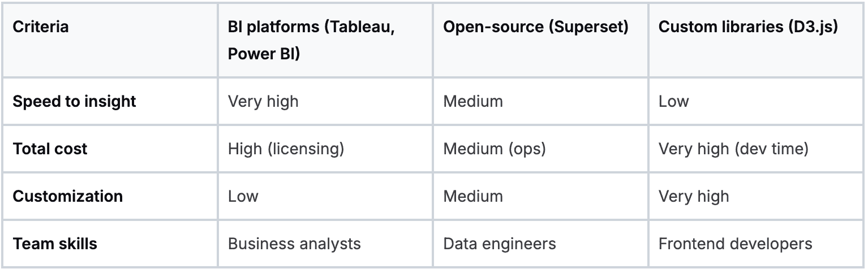
Task: Select the Low cell under Custom libraries
Action: [673, 102]
